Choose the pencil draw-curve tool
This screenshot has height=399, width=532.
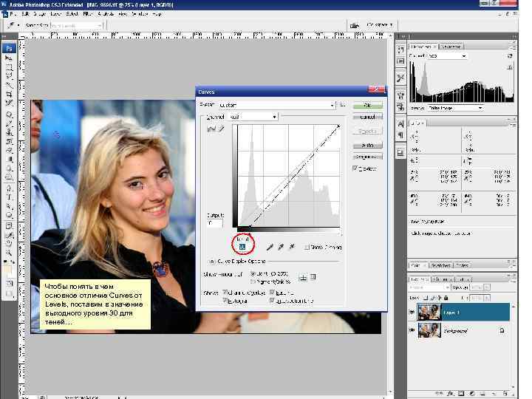pos(221,129)
